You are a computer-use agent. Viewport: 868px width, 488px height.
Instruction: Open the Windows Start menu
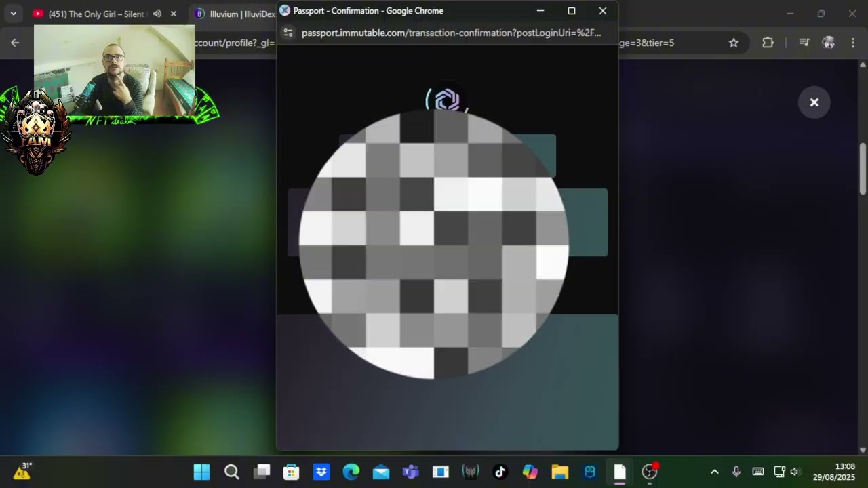tap(201, 472)
